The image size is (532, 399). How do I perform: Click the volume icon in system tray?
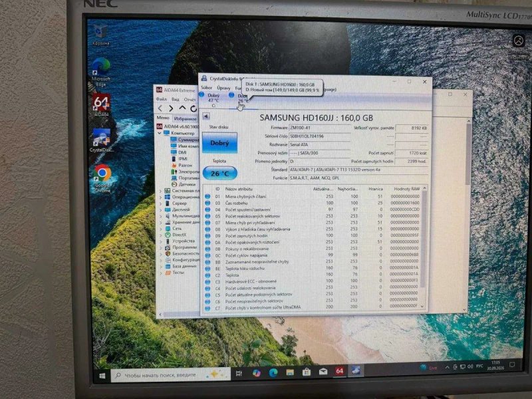coord(470,367)
